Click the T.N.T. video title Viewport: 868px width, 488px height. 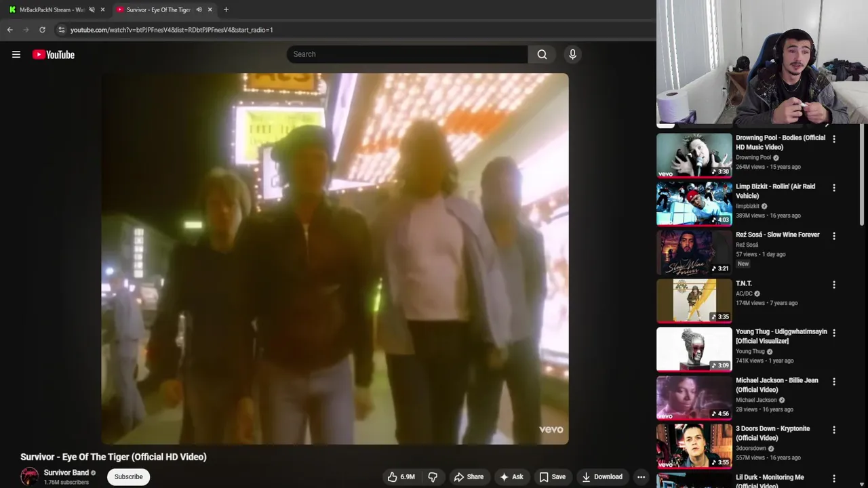(x=744, y=284)
